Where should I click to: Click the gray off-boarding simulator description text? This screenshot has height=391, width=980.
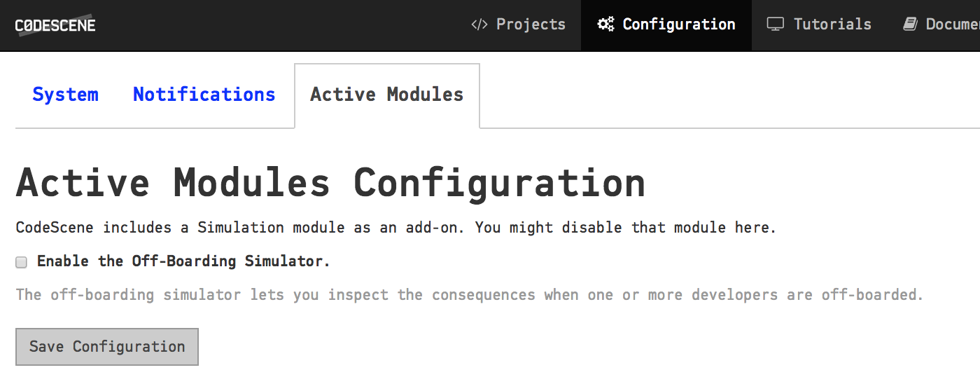tap(469, 294)
